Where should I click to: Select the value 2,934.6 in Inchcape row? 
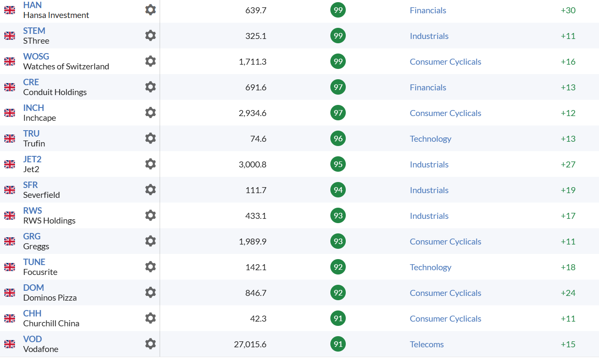[x=253, y=113]
